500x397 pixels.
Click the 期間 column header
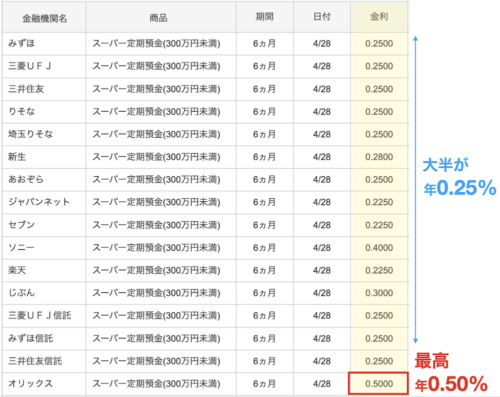[265, 17]
